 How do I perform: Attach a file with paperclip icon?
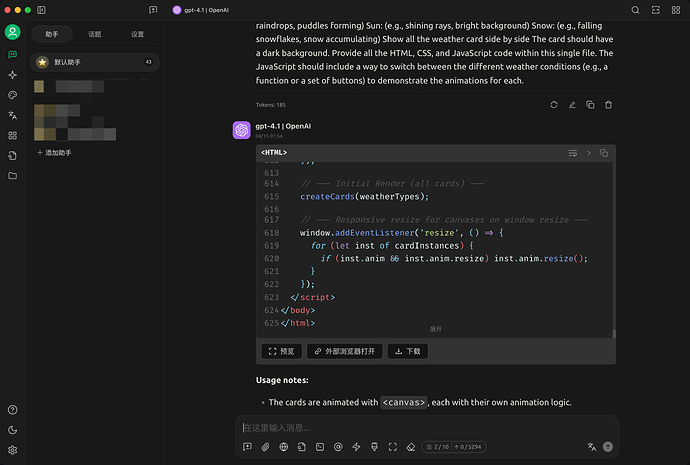tap(265, 447)
